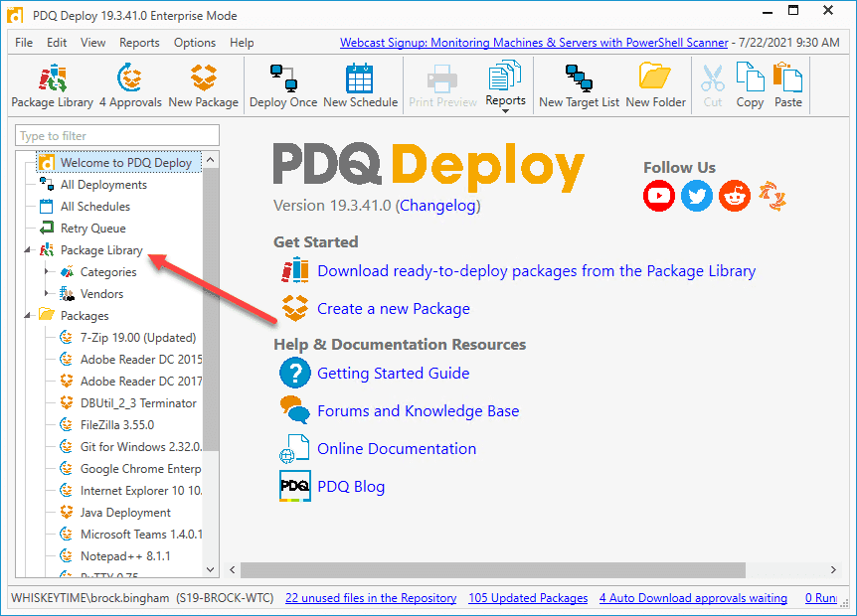Click 4 Auto Download approvals waiting

click(693, 598)
